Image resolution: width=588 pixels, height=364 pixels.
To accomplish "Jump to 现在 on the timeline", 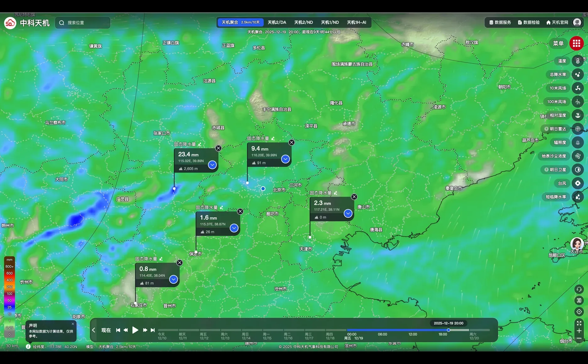I will point(106,330).
